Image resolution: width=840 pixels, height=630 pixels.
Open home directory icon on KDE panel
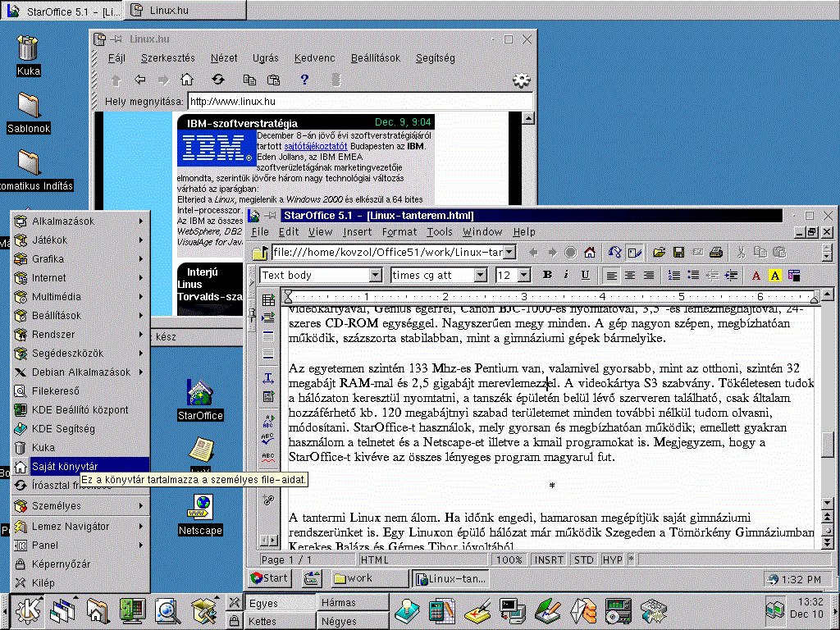click(x=97, y=610)
